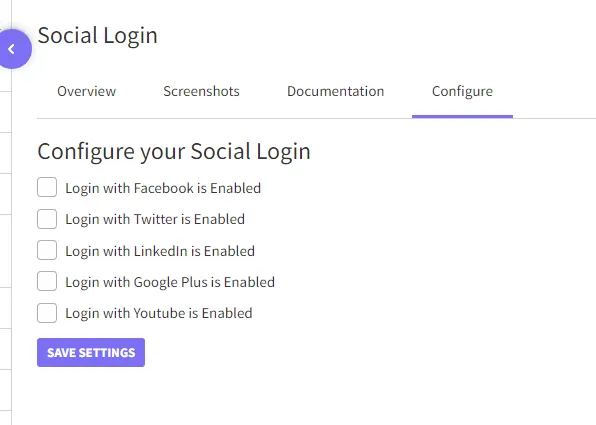The height and width of the screenshot is (425, 596).
Task: Toggle the Login with Google Plus checkbox
Action: point(47,281)
